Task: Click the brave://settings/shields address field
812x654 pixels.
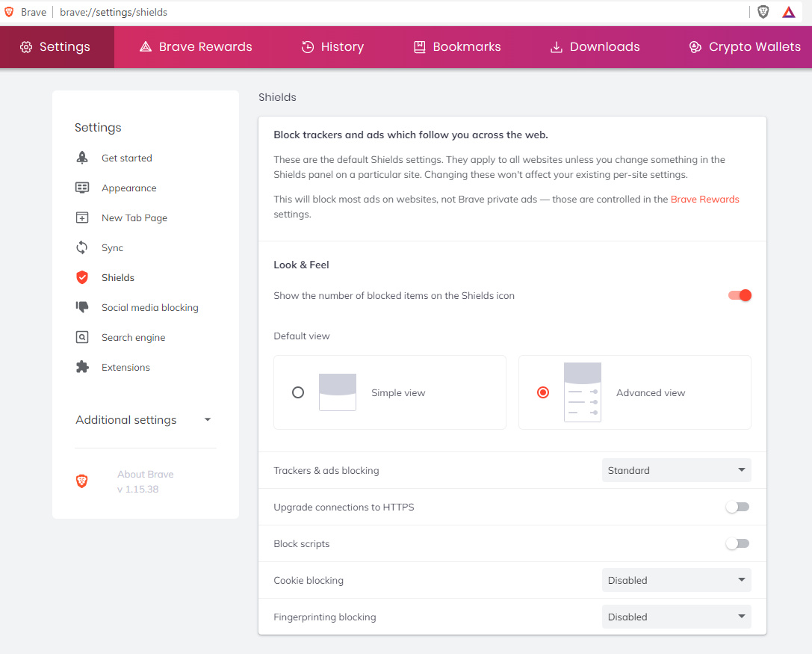Action: (x=114, y=12)
